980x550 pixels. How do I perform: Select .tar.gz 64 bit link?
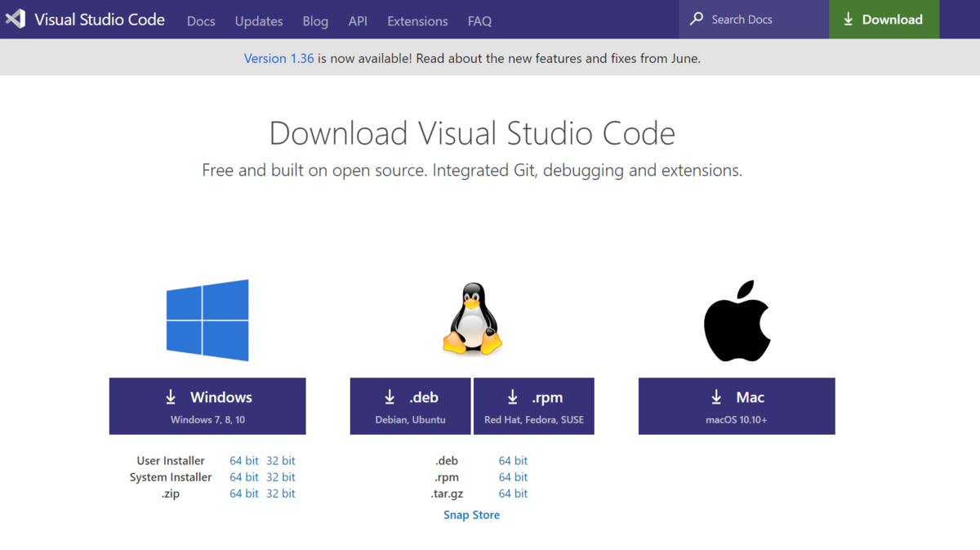pos(514,494)
